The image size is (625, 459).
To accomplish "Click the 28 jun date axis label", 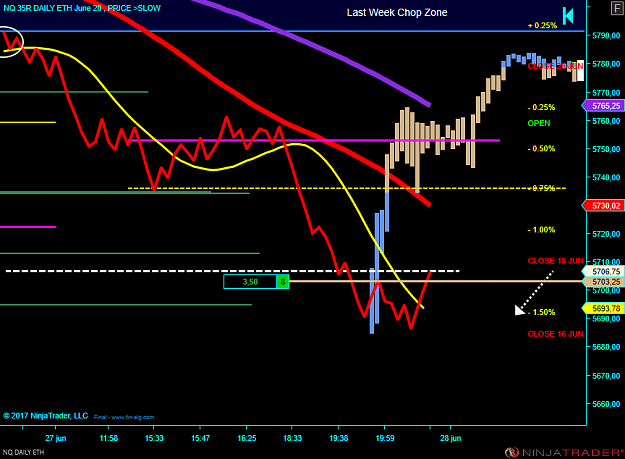I will (x=450, y=438).
